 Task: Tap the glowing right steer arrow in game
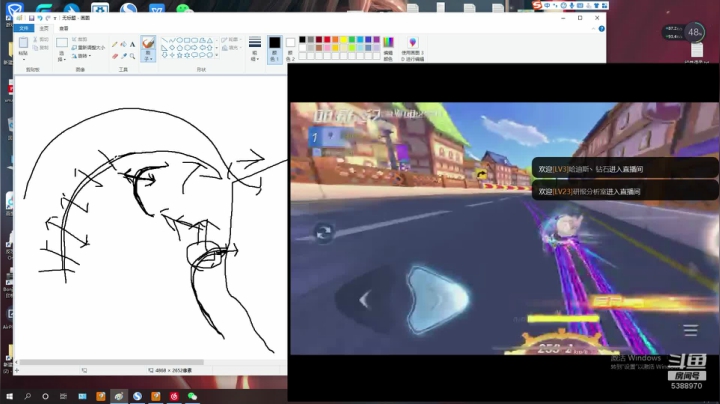(x=438, y=299)
